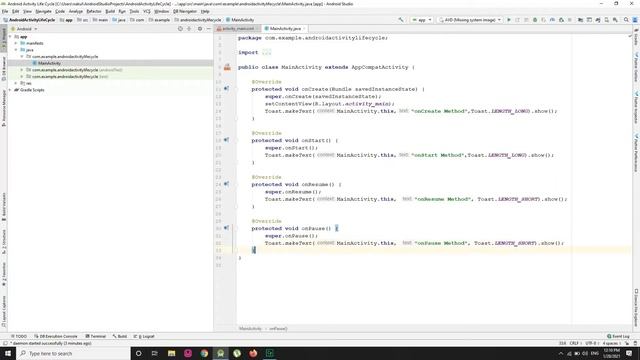
Task: Expand the manifests folder
Action: tap(16, 43)
